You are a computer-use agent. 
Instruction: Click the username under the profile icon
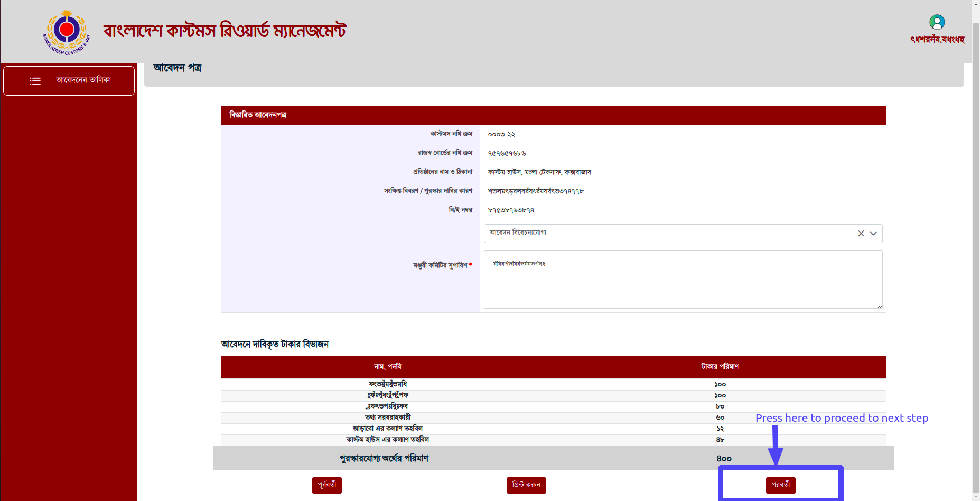click(x=937, y=40)
